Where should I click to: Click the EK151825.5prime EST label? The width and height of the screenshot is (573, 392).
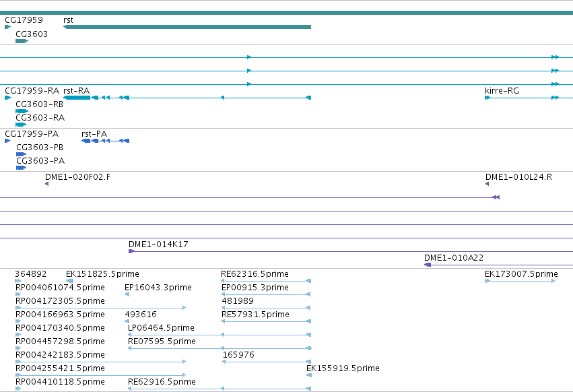coord(102,274)
